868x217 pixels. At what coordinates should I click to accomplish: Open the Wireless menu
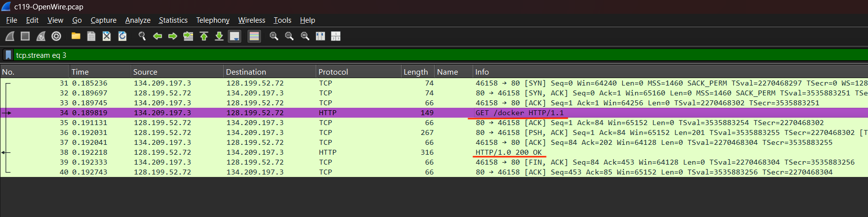tap(252, 20)
